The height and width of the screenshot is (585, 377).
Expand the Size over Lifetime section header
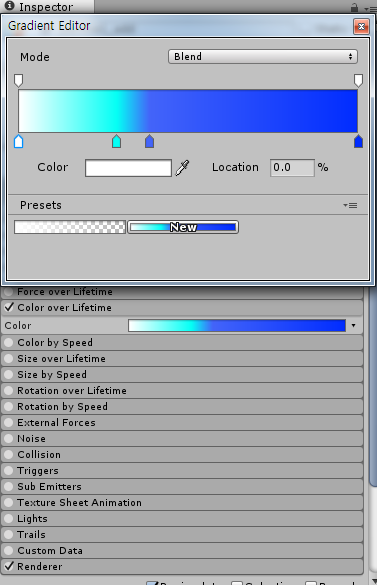click(182, 359)
